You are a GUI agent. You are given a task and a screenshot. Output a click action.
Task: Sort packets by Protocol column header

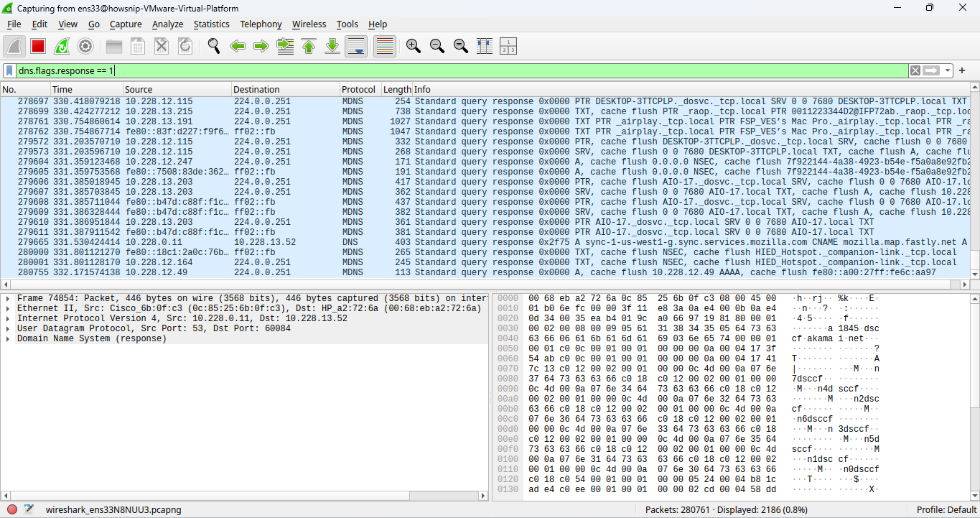click(359, 89)
